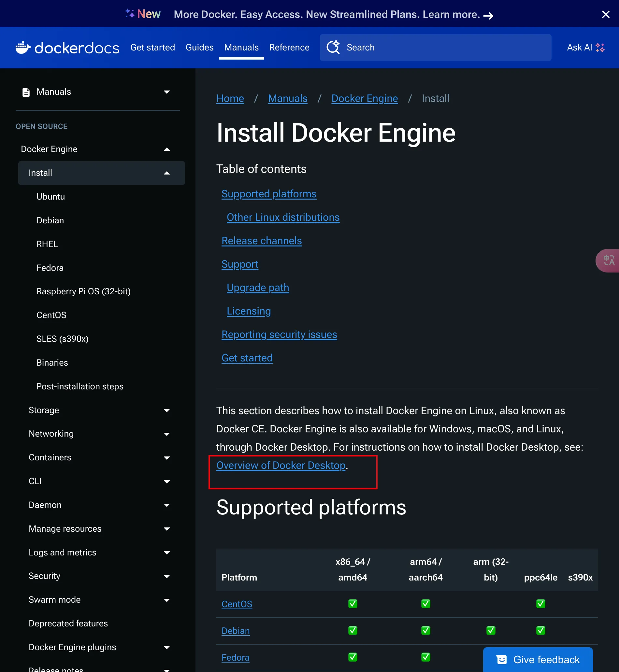Expand the Storage section
The image size is (619, 672).
click(x=166, y=410)
